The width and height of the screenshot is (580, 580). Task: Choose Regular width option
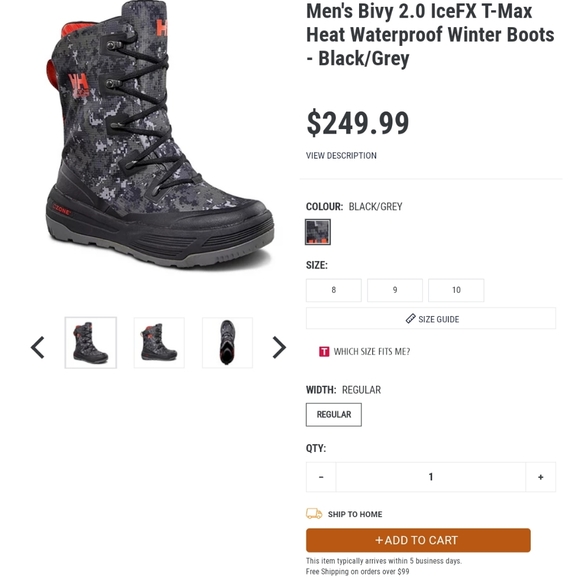pos(334,415)
